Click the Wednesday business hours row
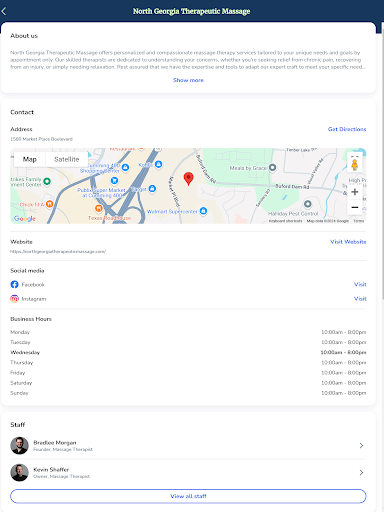 coord(188,353)
